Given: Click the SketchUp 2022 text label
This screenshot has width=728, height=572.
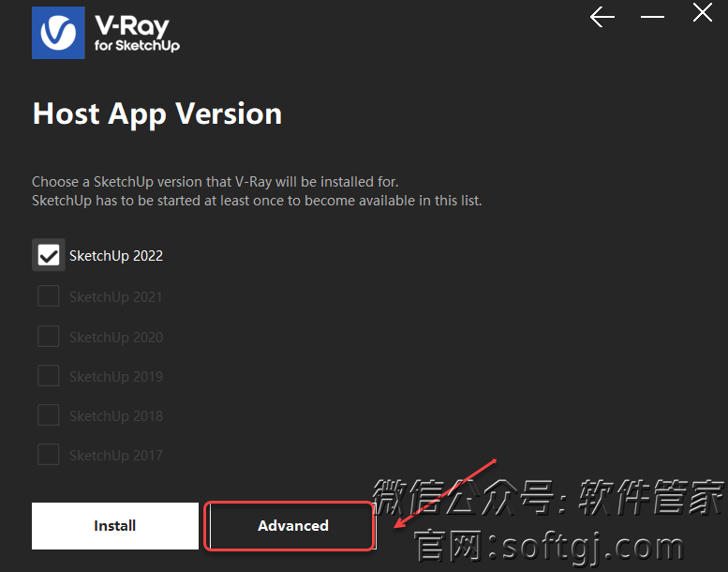Looking at the screenshot, I should tap(116, 256).
